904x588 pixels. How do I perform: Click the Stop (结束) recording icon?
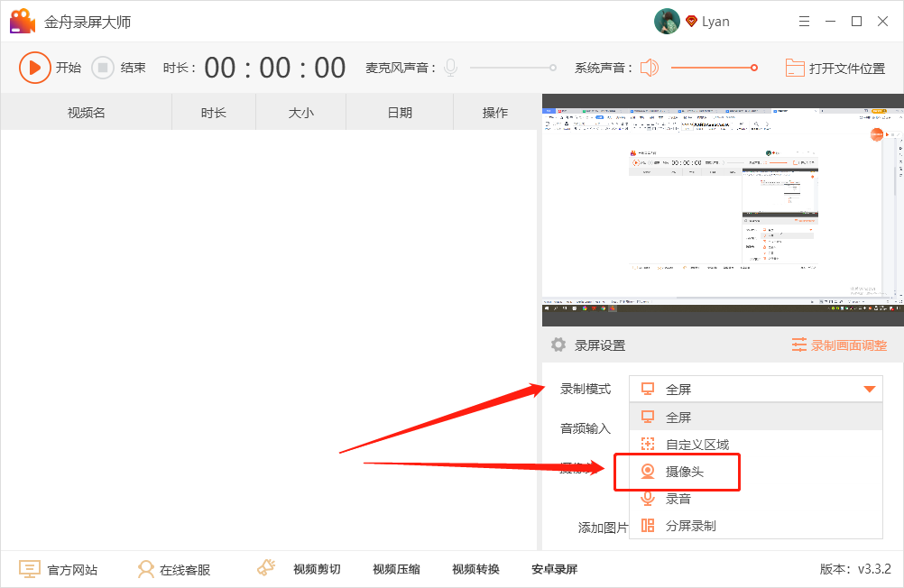tap(102, 68)
